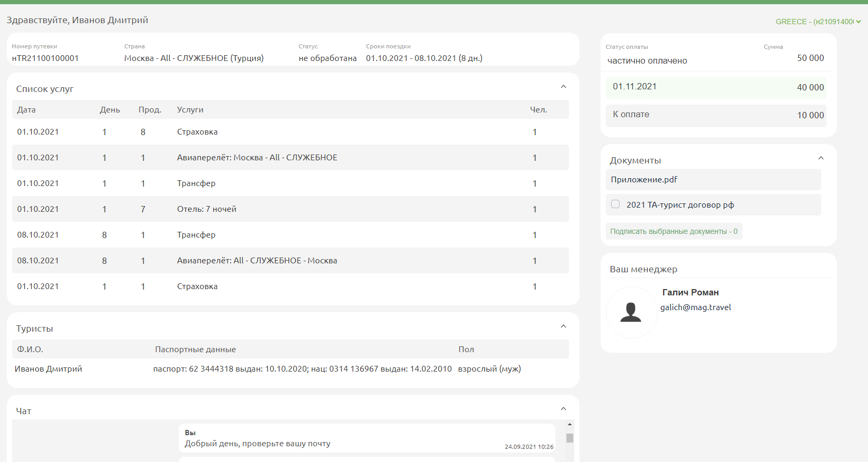Click the tour number нTR21100100001
The height and width of the screenshot is (462, 868).
pyautogui.click(x=45, y=58)
